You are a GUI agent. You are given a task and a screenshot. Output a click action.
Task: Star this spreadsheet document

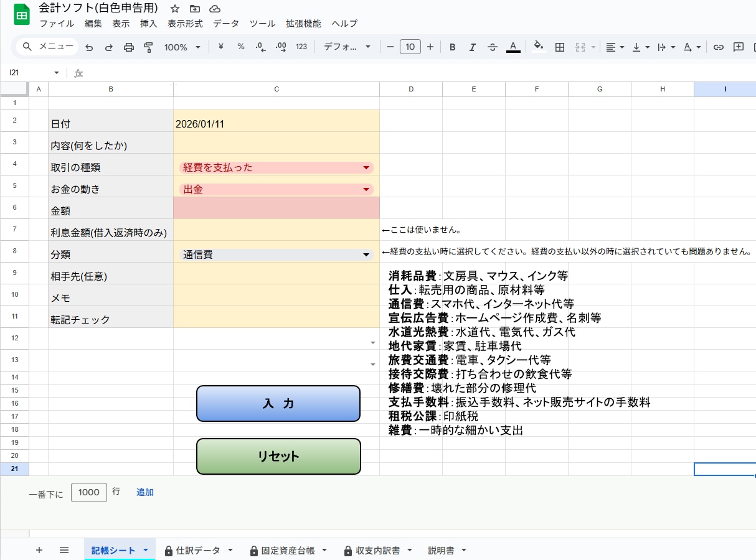[175, 9]
